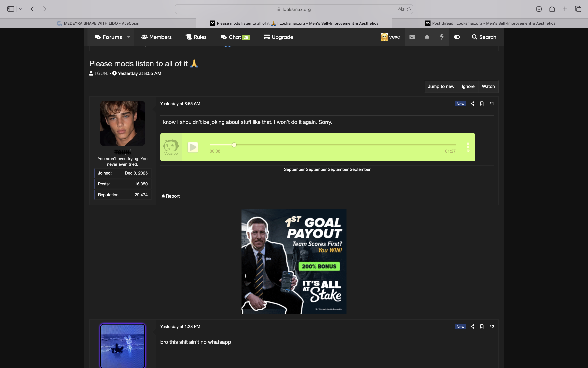Open the Vocaroo logo link
The width and height of the screenshot is (588, 368).
click(171, 147)
